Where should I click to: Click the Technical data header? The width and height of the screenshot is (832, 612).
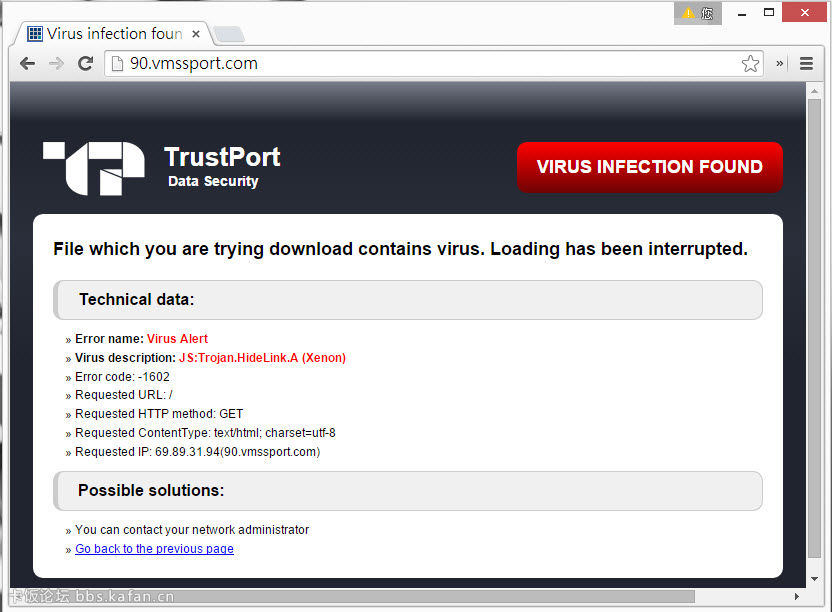tap(408, 300)
